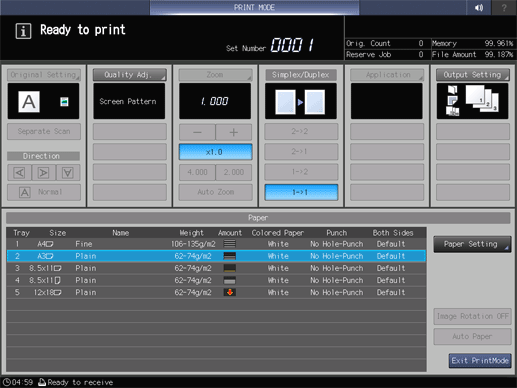Screen dimensions: 517x388
Task: Click the Paper section header
Action: pos(258,218)
